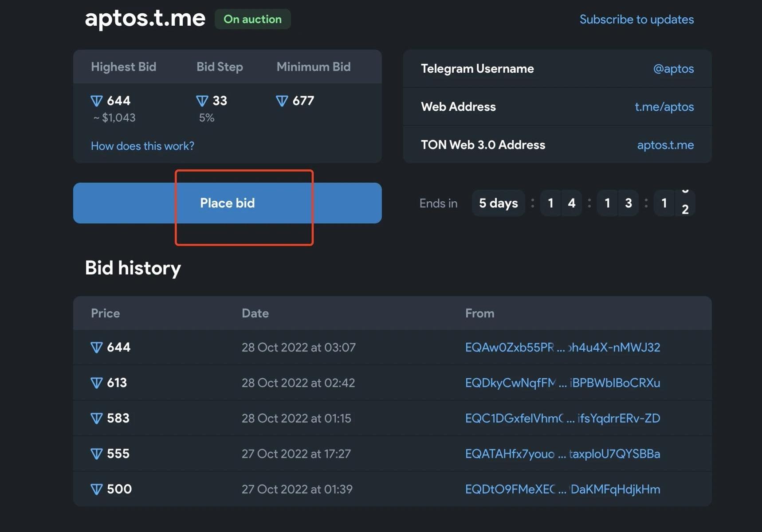Click the ~ $1,043 dollar estimate
The width and height of the screenshot is (762, 532).
point(114,117)
